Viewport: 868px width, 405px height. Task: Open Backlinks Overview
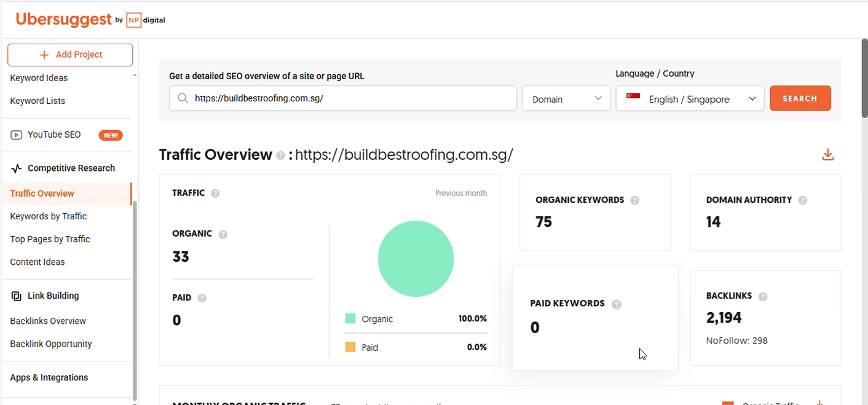48,321
